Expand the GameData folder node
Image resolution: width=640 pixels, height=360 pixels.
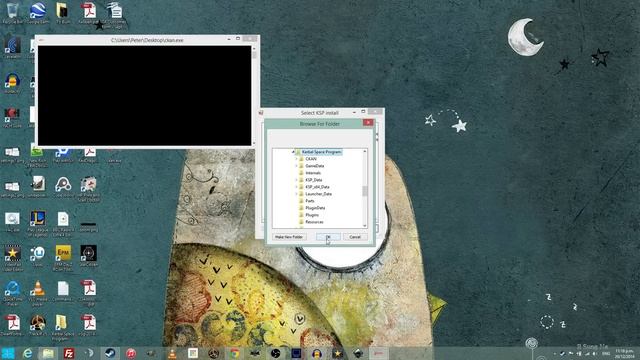(x=297, y=166)
